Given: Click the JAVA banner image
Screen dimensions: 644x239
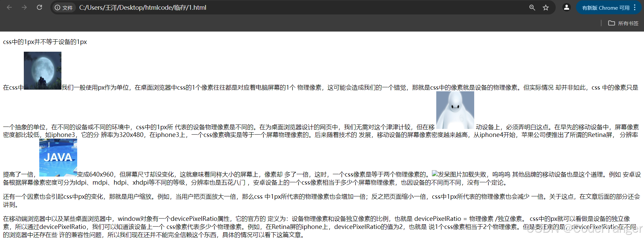Looking at the screenshot, I should pyautogui.click(x=58, y=158).
